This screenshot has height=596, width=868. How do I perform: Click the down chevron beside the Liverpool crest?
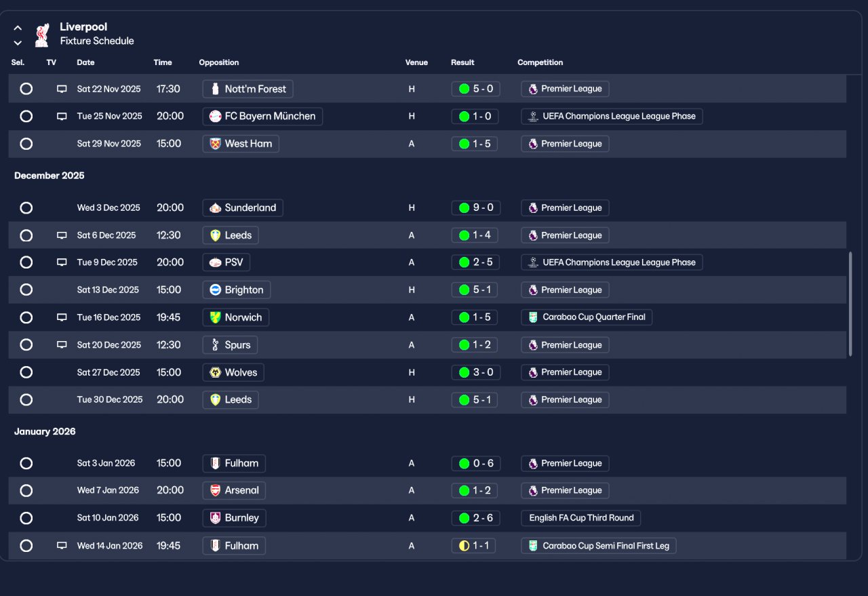pos(18,43)
